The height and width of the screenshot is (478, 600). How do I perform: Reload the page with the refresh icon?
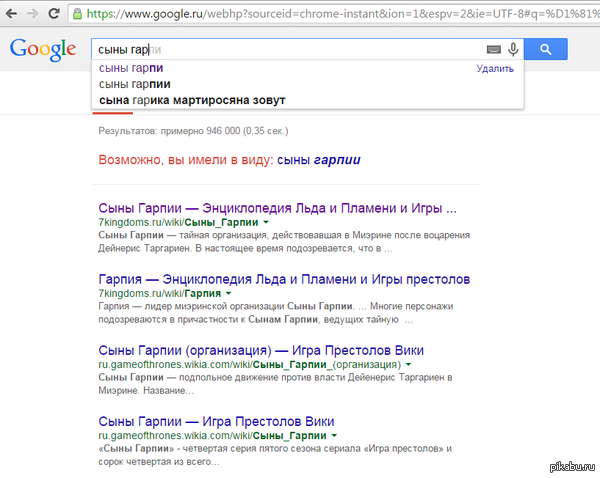[54, 14]
